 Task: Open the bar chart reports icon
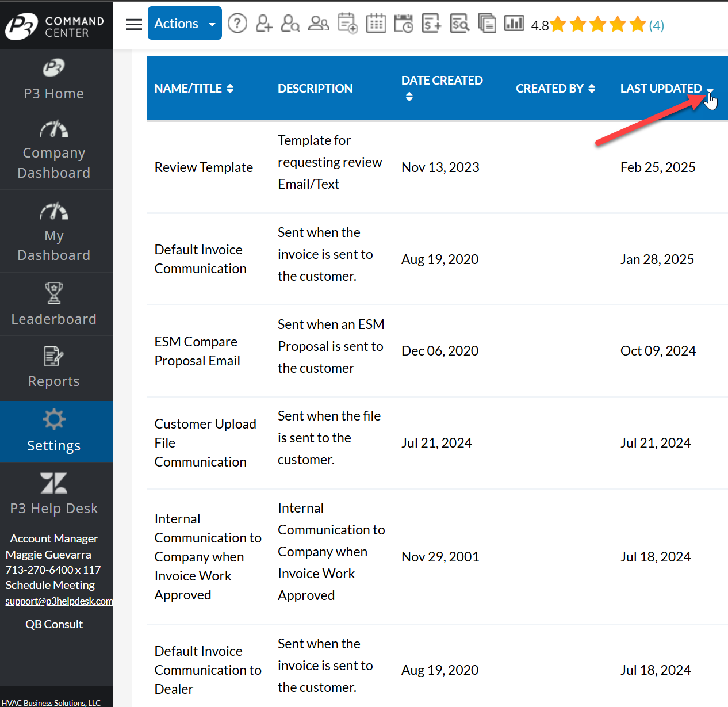(514, 24)
